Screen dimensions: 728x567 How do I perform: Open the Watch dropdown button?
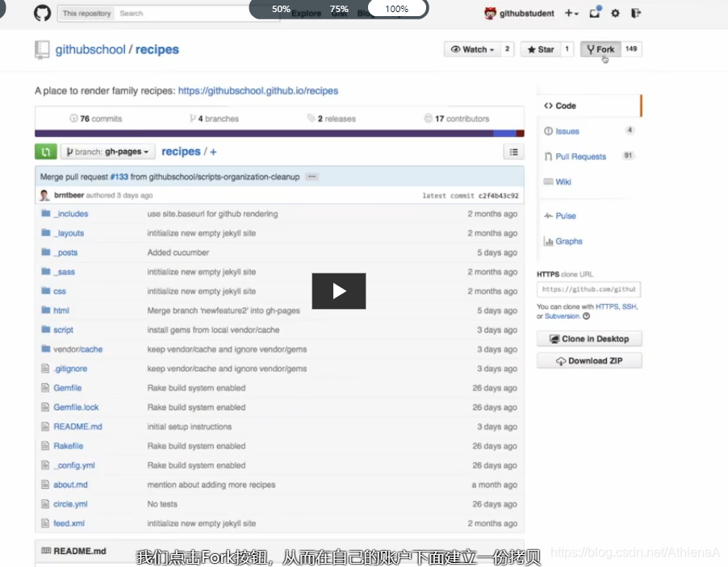click(x=472, y=49)
